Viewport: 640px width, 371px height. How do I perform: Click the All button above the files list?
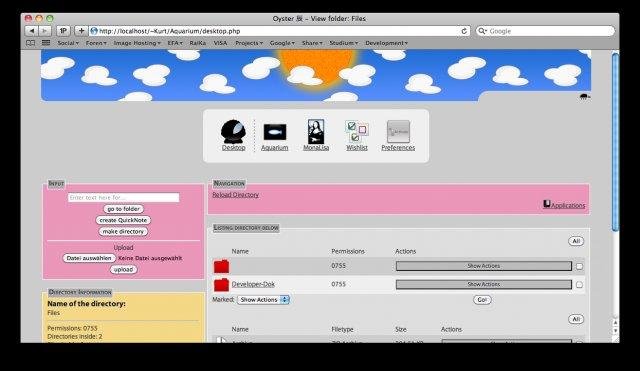point(576,319)
